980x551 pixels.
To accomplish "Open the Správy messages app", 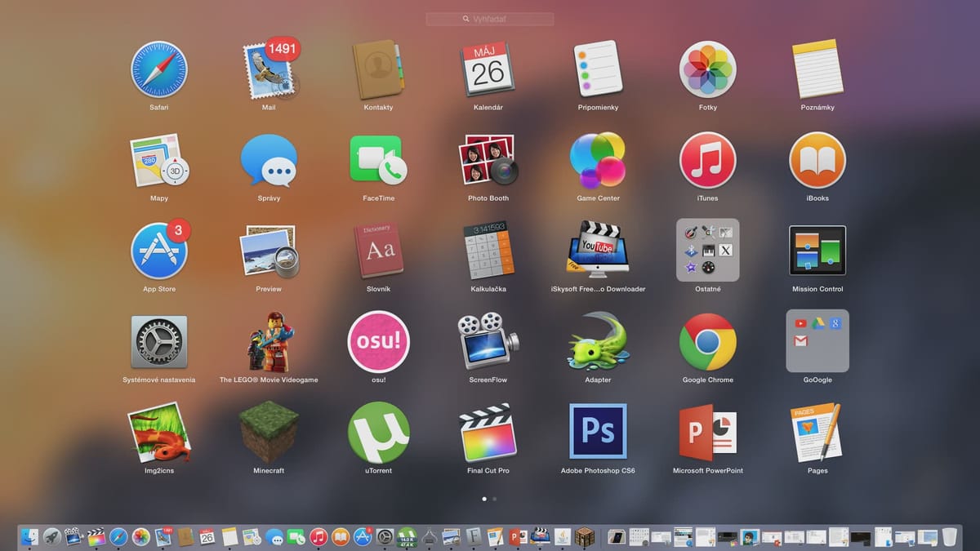I will (269, 161).
